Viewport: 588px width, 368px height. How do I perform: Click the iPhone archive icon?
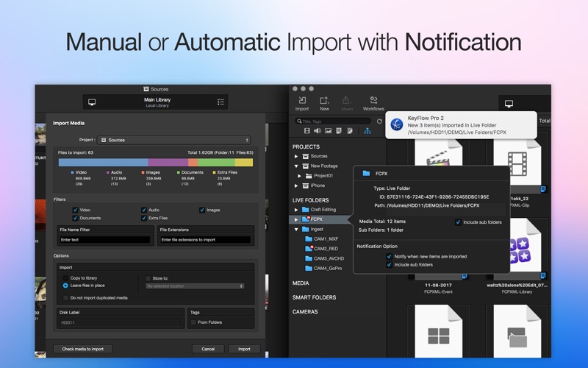(306, 185)
